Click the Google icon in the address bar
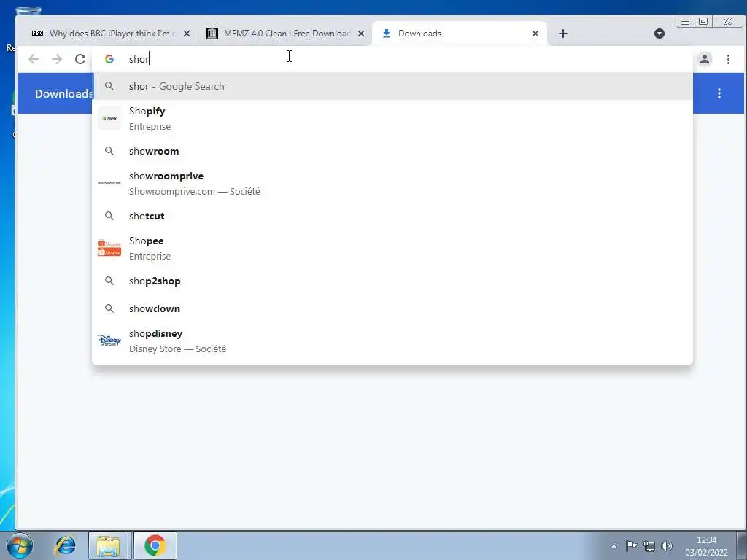The height and width of the screenshot is (560, 747). (x=109, y=59)
